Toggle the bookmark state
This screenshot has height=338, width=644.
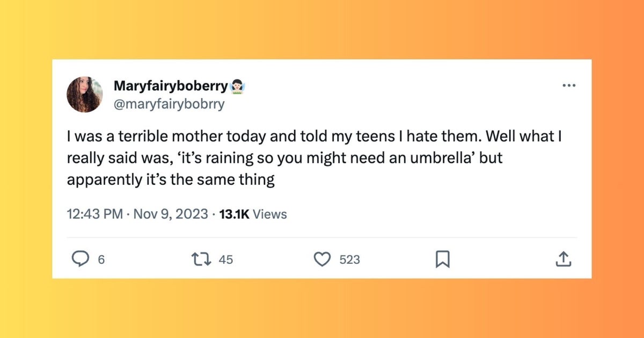coord(443,260)
